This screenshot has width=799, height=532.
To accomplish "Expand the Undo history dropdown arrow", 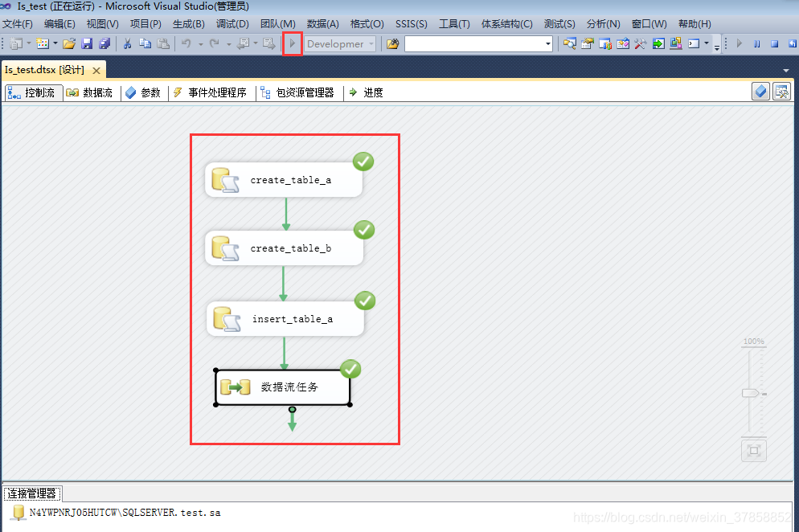I will [x=201, y=44].
